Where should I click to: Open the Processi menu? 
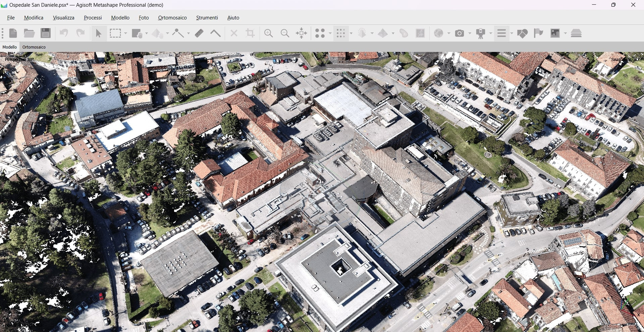(93, 18)
